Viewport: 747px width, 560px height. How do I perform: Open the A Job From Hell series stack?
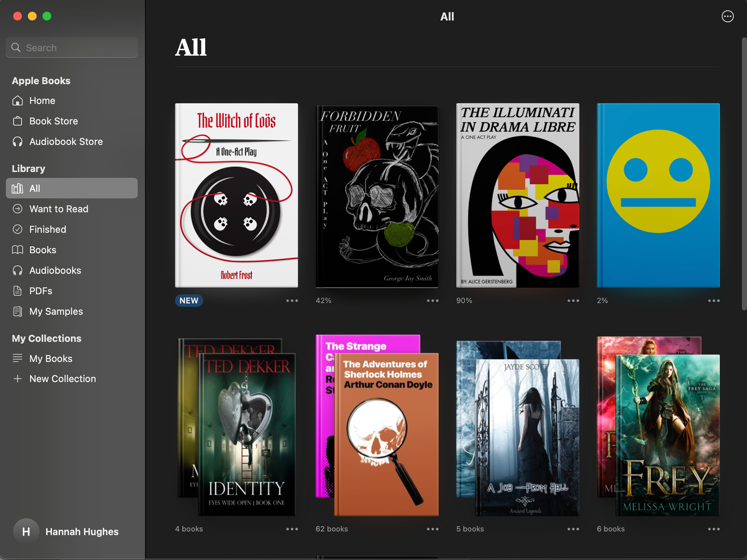(517, 428)
